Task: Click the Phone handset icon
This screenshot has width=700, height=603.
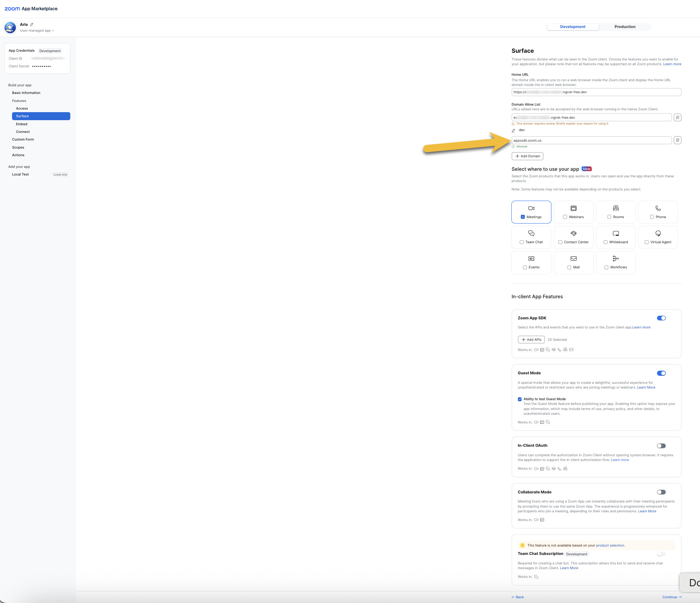Action: coord(658,208)
